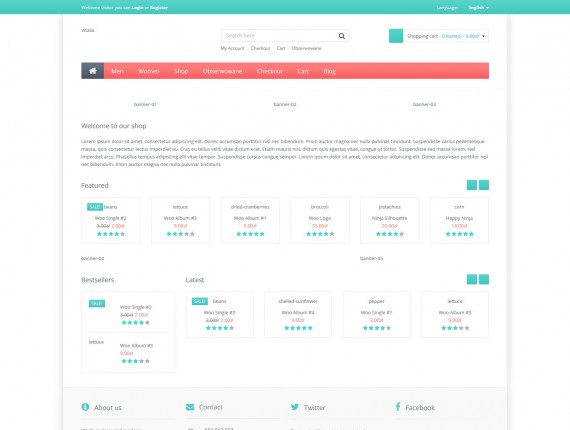This screenshot has height=430, width=570.
Task: Open the Happy Ninja corn product
Action: coord(459,218)
